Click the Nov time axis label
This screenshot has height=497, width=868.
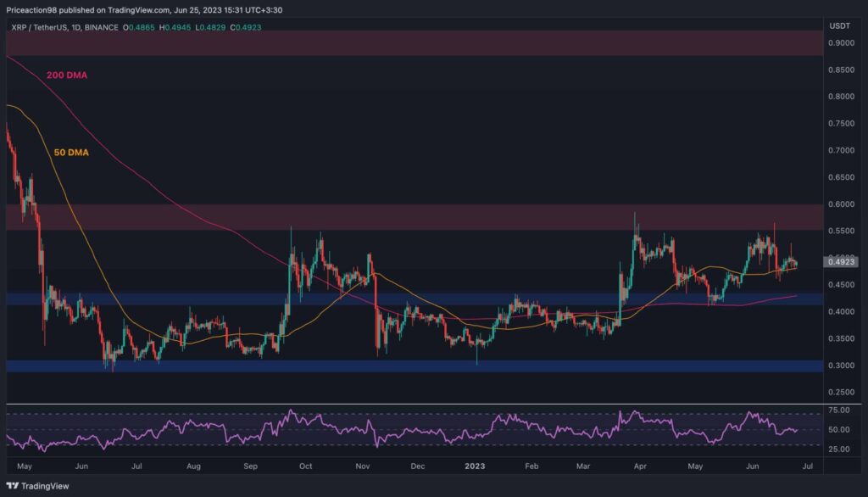tap(363, 466)
